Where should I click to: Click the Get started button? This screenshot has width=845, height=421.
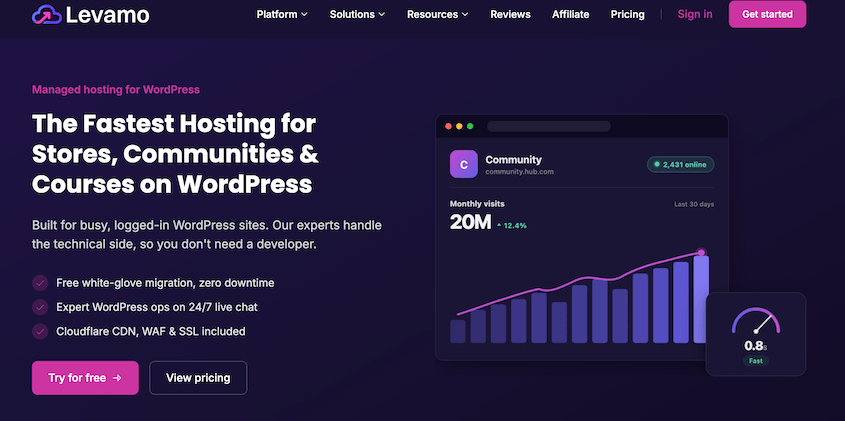tap(767, 15)
